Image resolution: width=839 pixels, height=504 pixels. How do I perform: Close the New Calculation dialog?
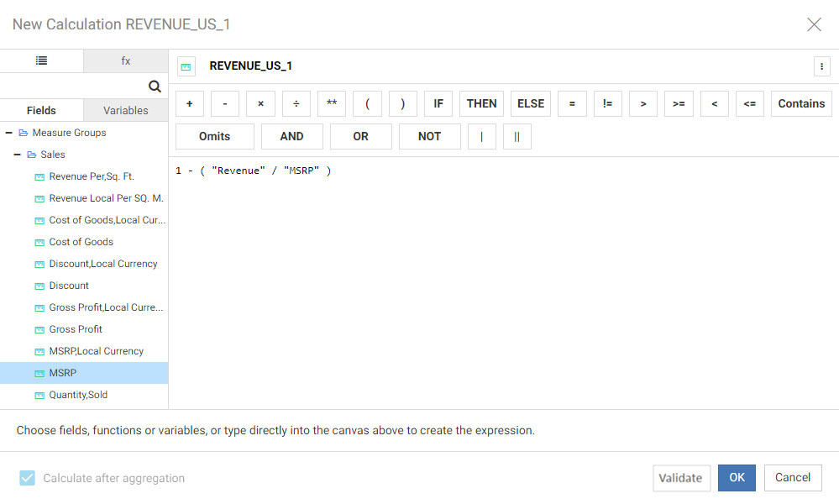coord(814,24)
